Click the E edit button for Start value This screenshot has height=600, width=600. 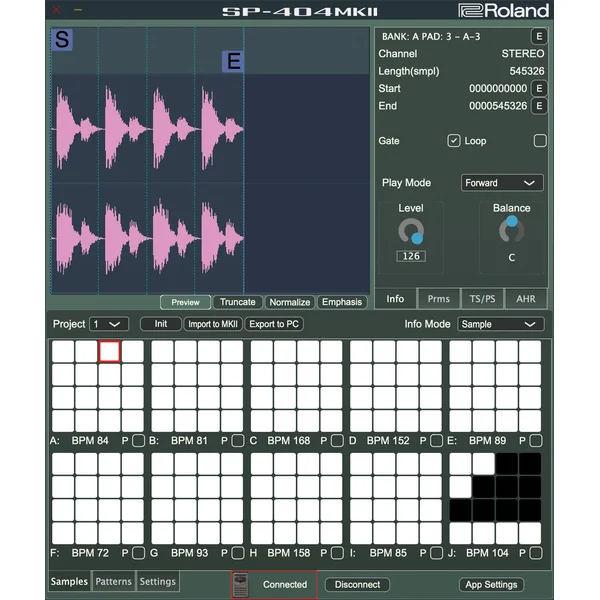point(539,88)
